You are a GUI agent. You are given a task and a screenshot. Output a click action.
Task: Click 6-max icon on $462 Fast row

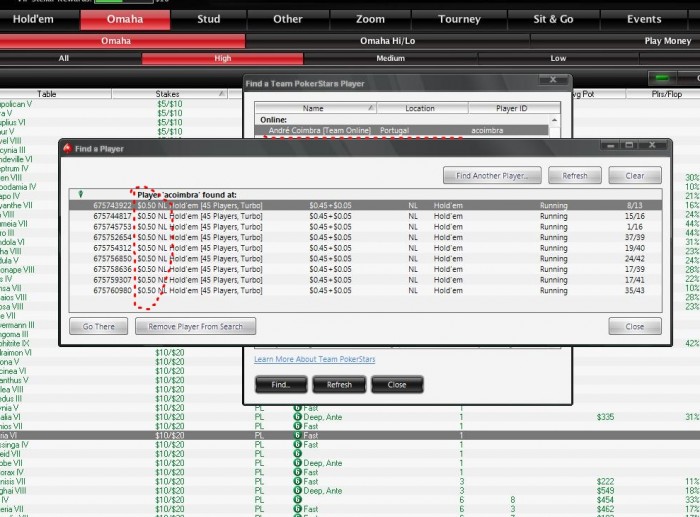(298, 509)
